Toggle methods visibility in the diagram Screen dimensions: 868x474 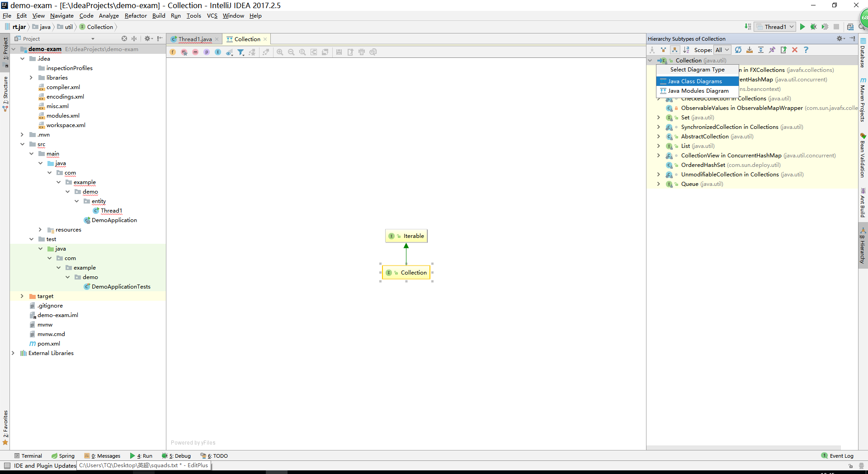point(195,52)
